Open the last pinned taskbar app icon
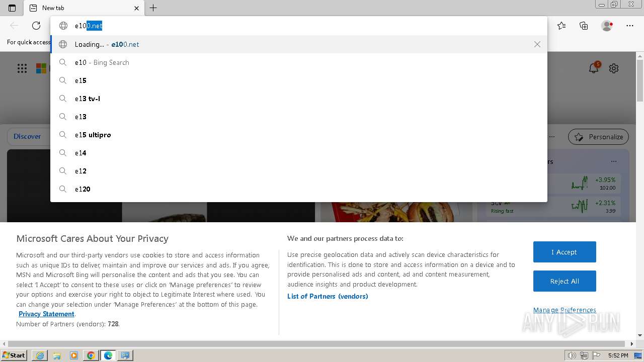The width and height of the screenshot is (644, 362). pos(125,355)
